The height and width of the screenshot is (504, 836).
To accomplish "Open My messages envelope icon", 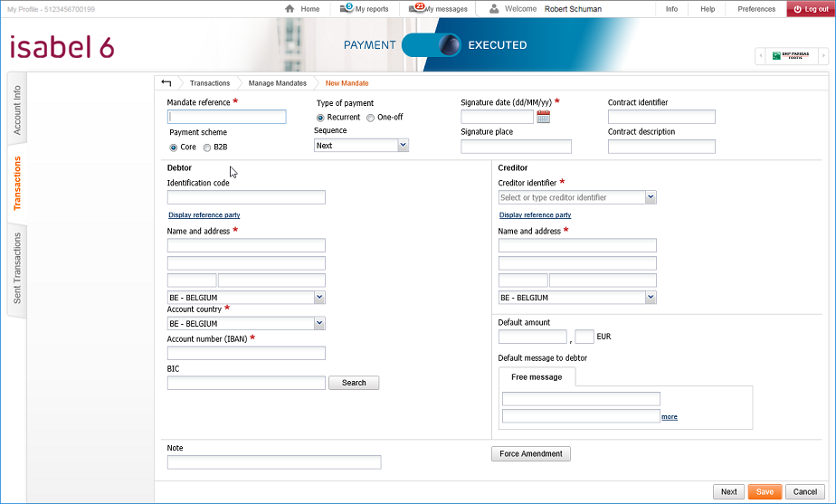I will (416, 8).
